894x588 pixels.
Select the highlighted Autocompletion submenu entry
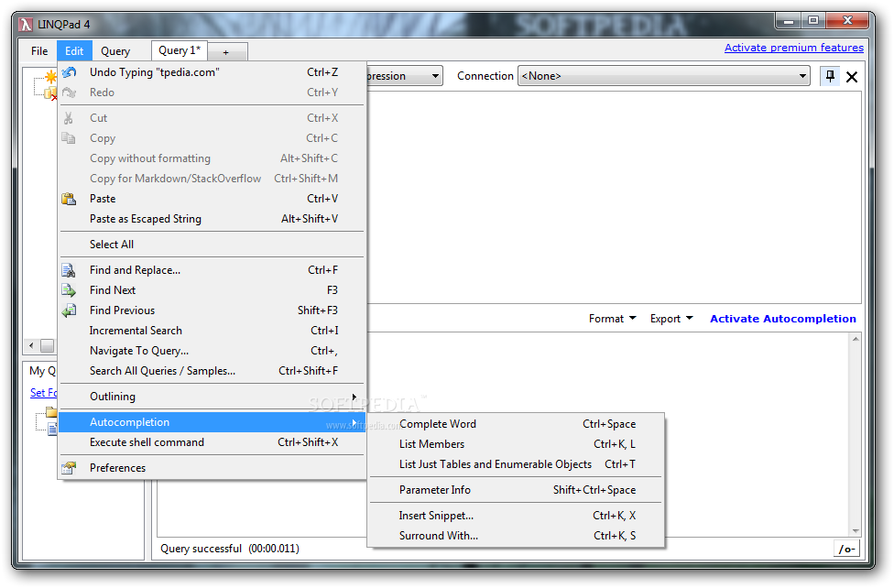(213, 422)
